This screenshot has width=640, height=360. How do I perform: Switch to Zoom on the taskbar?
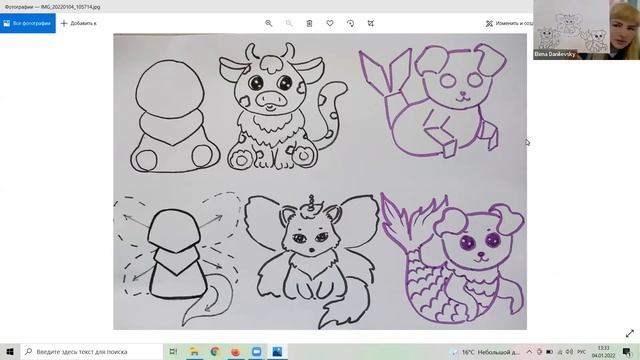coord(256,351)
